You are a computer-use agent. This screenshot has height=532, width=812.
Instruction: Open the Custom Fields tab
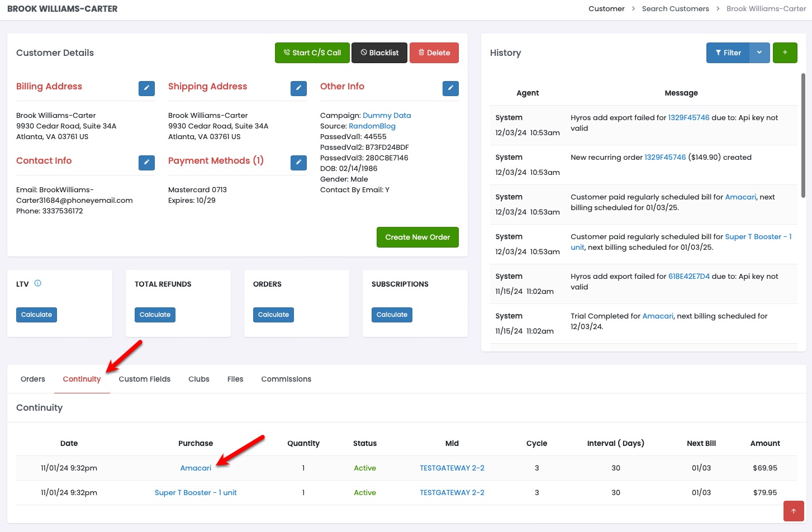coord(144,379)
